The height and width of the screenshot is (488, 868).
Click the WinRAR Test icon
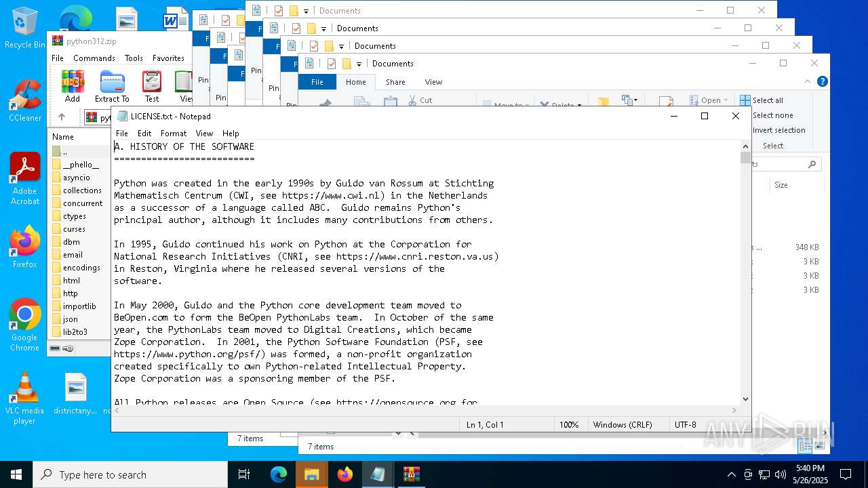152,82
